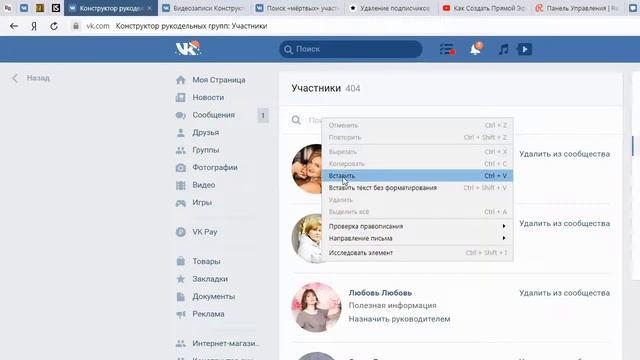Expand the Проверка правописания submenu
The height and width of the screenshot is (360, 640).
click(417, 226)
